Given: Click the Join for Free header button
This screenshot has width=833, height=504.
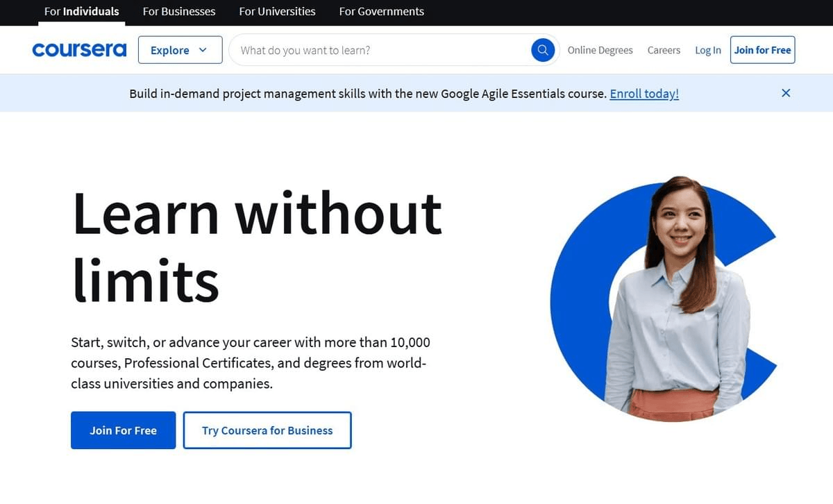Looking at the screenshot, I should coord(762,49).
